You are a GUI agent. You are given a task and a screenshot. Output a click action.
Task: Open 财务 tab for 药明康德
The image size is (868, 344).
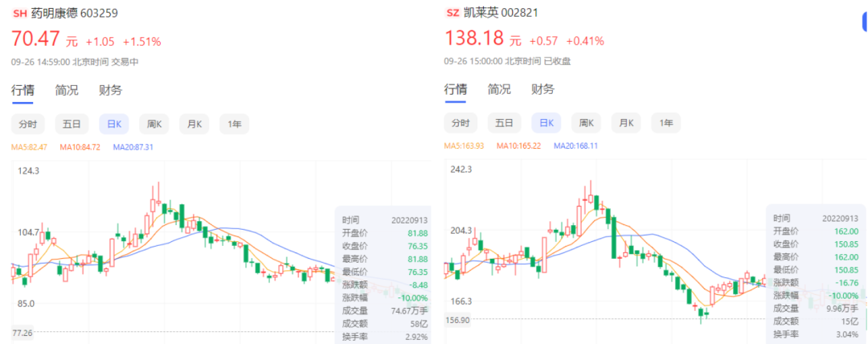[110, 90]
